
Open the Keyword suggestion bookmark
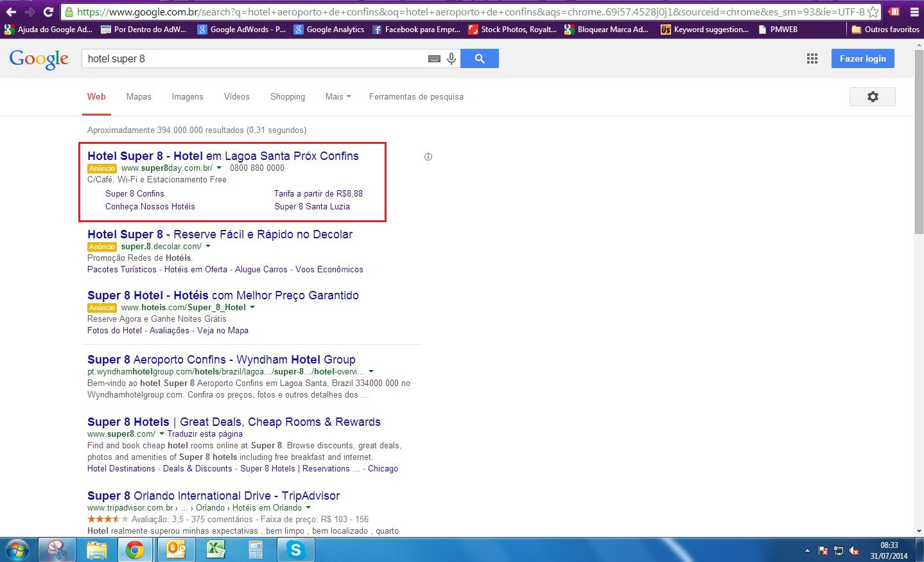pyautogui.click(x=704, y=30)
